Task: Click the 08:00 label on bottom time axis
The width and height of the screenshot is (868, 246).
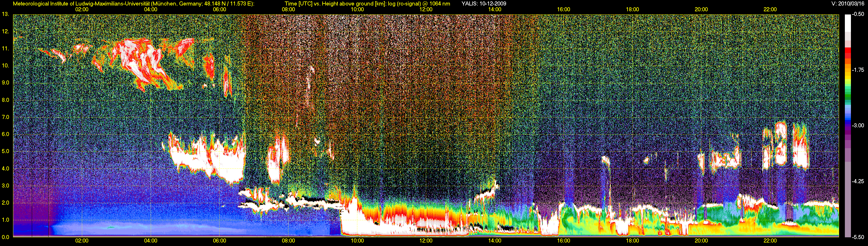Action: [x=288, y=241]
